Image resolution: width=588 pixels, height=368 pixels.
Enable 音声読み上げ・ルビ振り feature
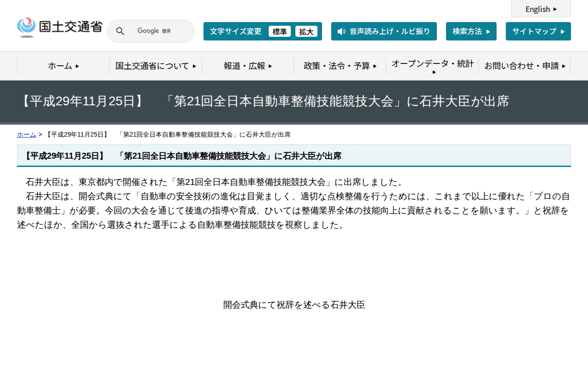click(x=384, y=31)
